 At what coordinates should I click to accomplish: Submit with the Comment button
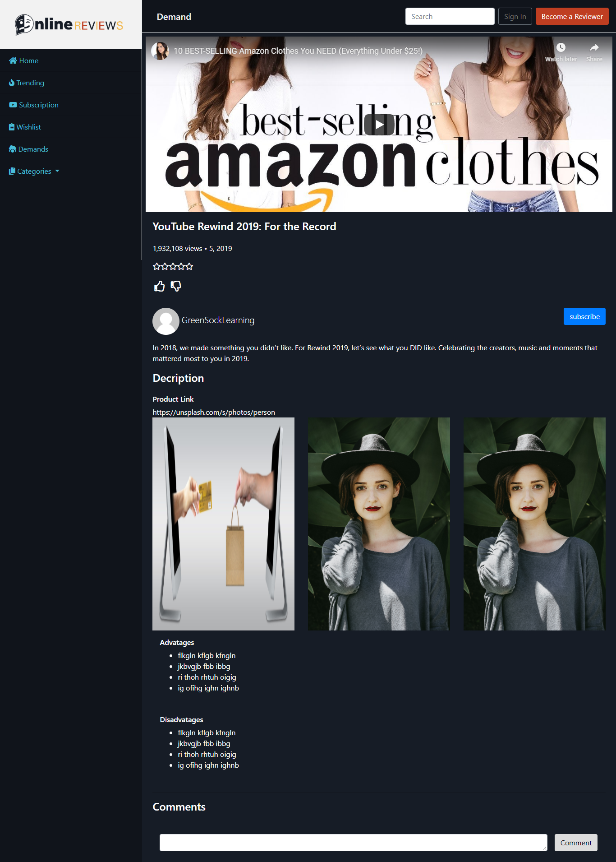pos(576,843)
